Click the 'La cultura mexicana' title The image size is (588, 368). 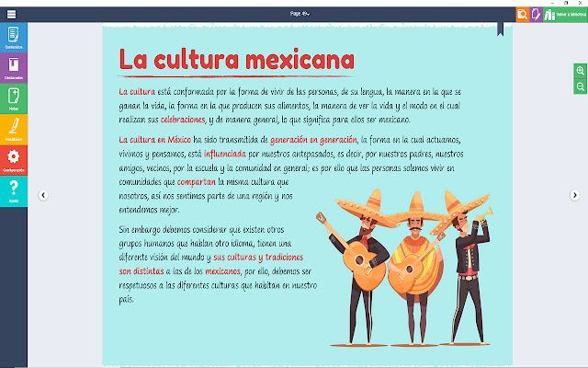pos(237,59)
